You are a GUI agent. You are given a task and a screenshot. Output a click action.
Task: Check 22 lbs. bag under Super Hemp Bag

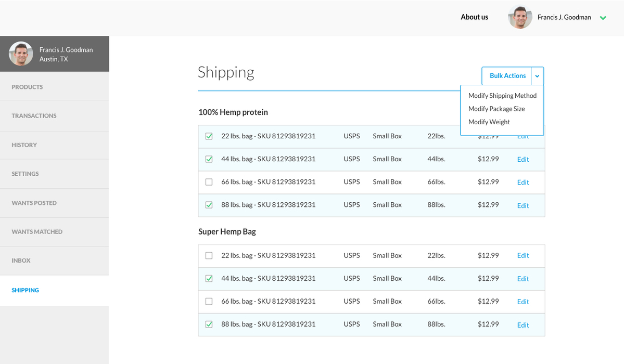pos(209,255)
